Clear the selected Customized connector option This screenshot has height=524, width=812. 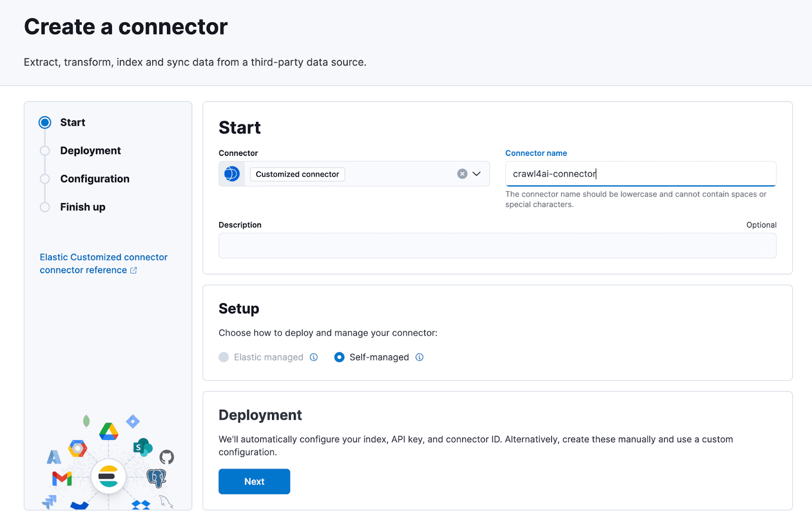pos(462,174)
